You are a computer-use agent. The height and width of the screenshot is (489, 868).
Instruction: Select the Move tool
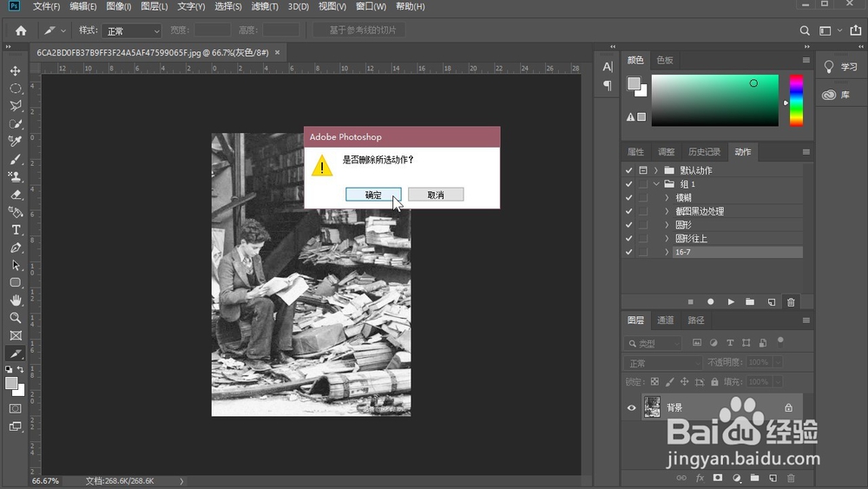point(15,70)
